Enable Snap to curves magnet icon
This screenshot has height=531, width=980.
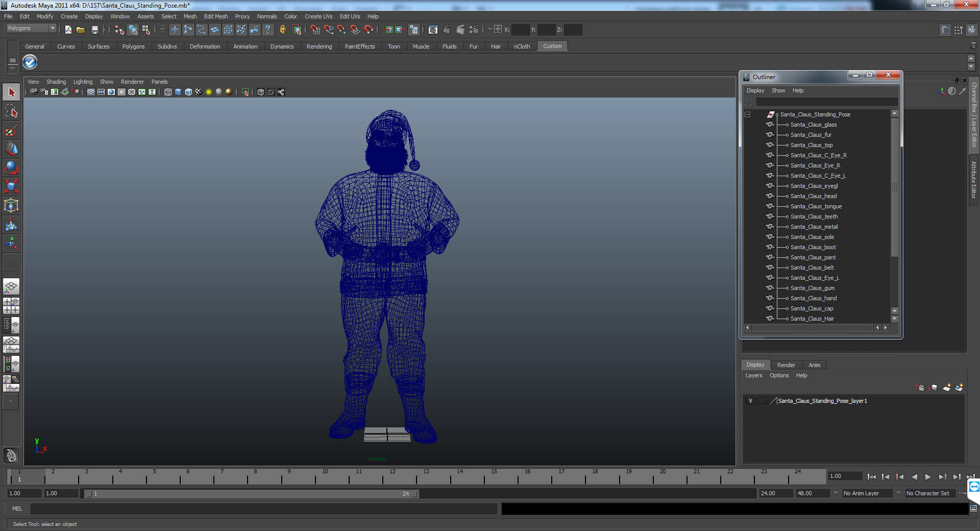pyautogui.click(x=329, y=30)
